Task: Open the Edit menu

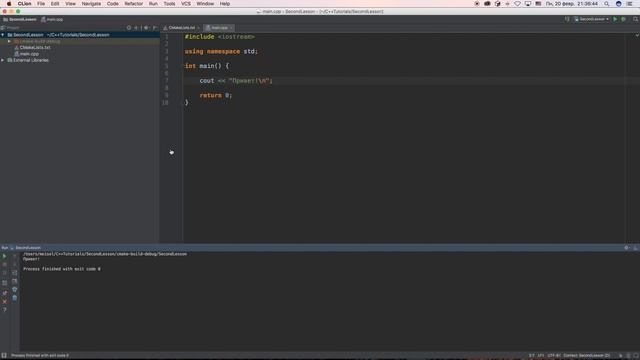Action: (x=55, y=4)
